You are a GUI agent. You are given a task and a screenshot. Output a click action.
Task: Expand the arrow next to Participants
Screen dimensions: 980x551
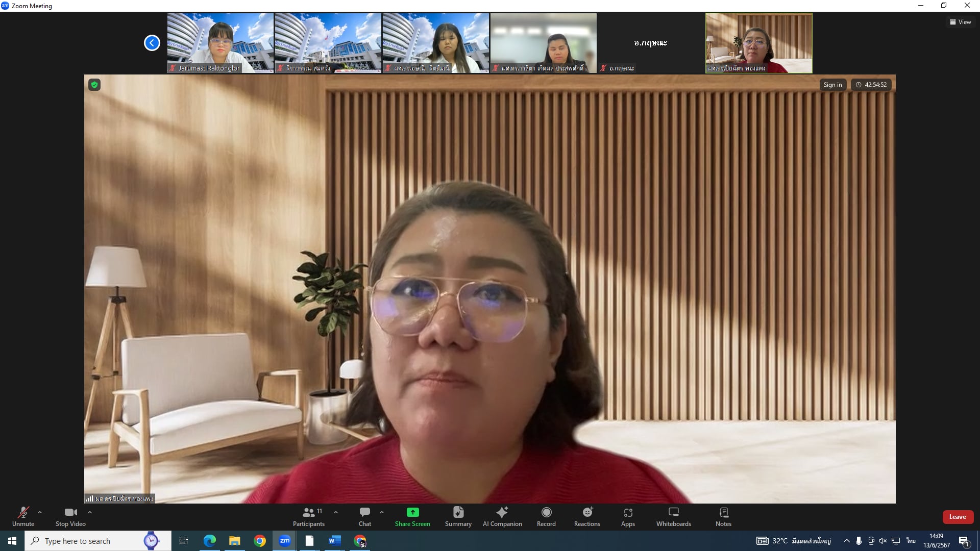(x=336, y=512)
